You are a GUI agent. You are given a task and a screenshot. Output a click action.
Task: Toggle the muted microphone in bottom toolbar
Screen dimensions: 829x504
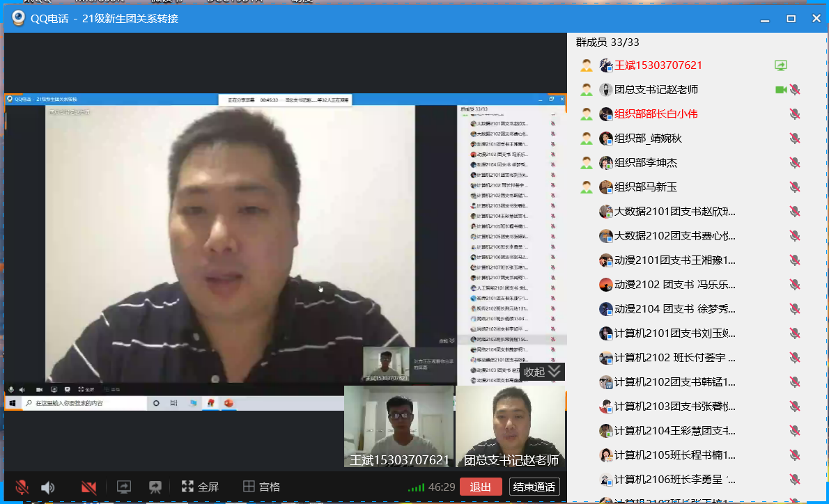[22, 487]
